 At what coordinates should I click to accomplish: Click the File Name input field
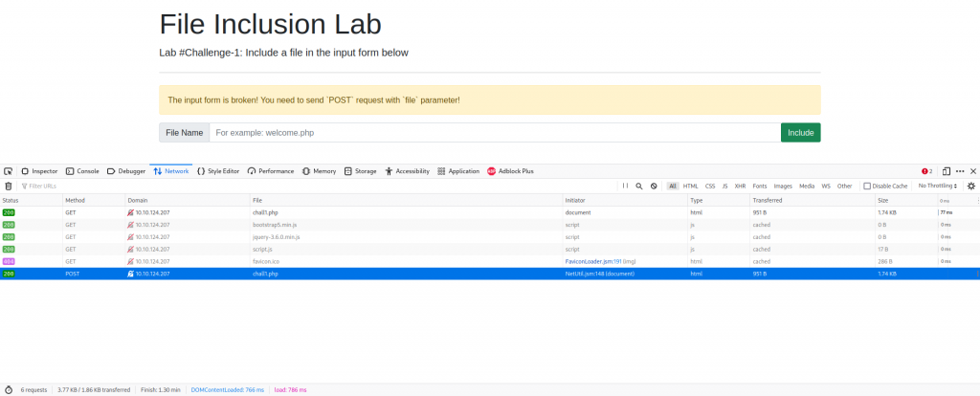pyautogui.click(x=494, y=133)
